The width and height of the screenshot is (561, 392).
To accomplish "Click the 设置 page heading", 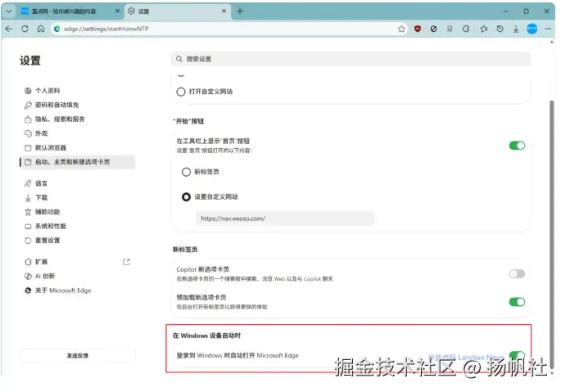I will click(x=30, y=61).
